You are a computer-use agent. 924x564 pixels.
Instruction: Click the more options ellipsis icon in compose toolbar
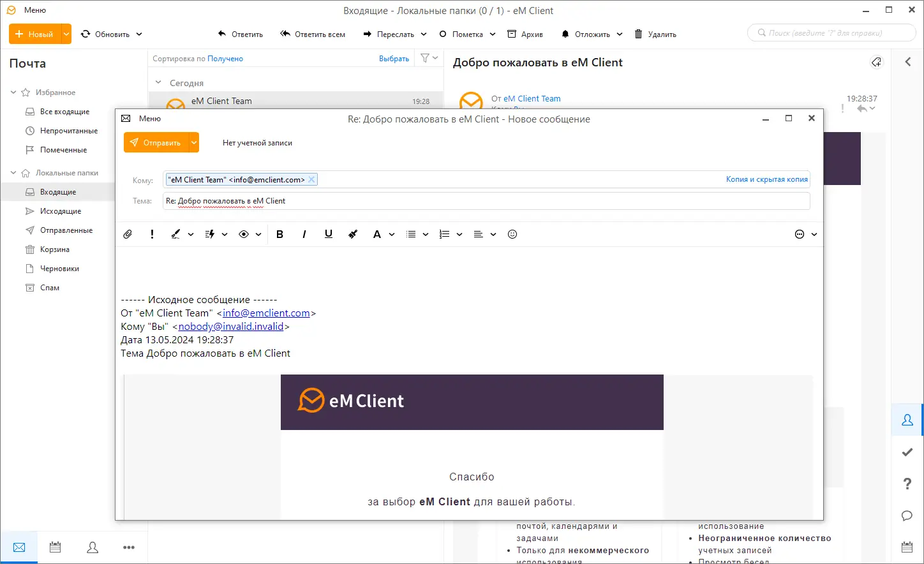coord(800,234)
